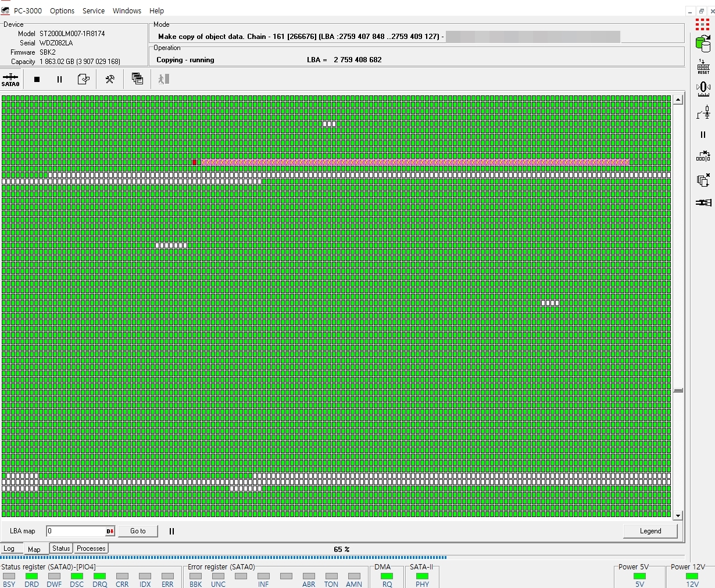The image size is (715, 588).
Task: Click the DRD status indicator
Action: coord(31,576)
